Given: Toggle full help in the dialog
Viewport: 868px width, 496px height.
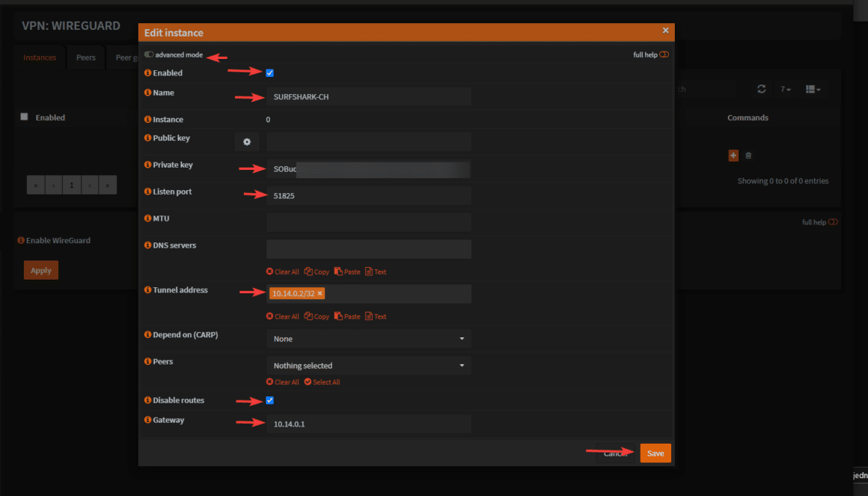Looking at the screenshot, I should click(x=664, y=55).
